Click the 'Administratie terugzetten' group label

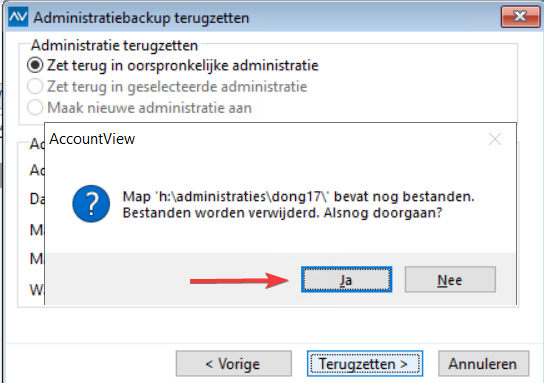114,45
